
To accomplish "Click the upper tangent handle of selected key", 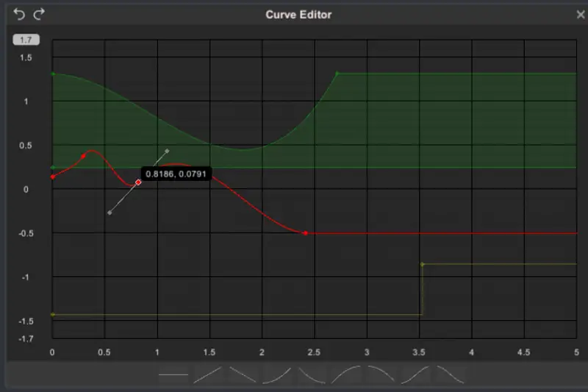I will 167,152.
